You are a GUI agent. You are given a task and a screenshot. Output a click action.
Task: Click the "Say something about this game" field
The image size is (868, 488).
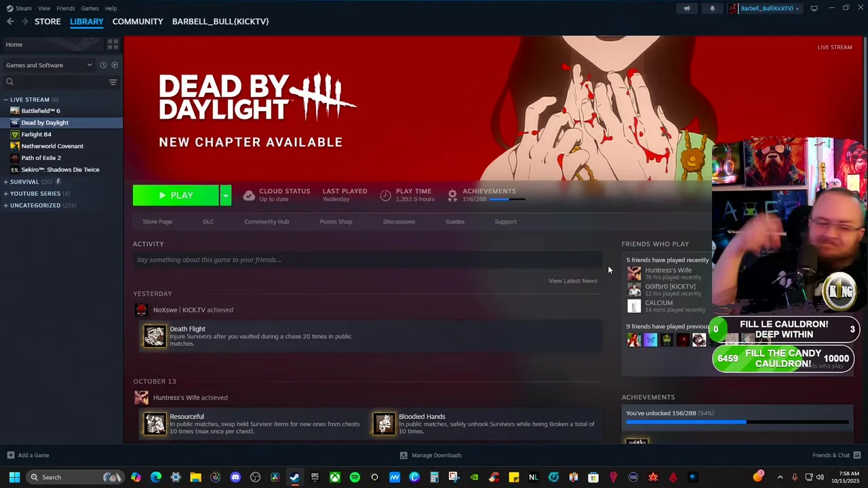368,260
